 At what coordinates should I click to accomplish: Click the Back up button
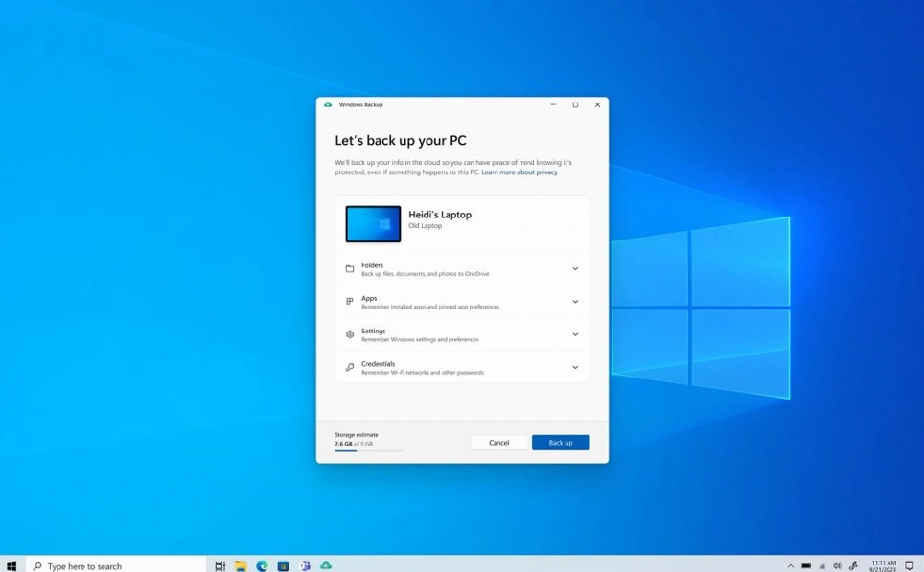coord(561,443)
